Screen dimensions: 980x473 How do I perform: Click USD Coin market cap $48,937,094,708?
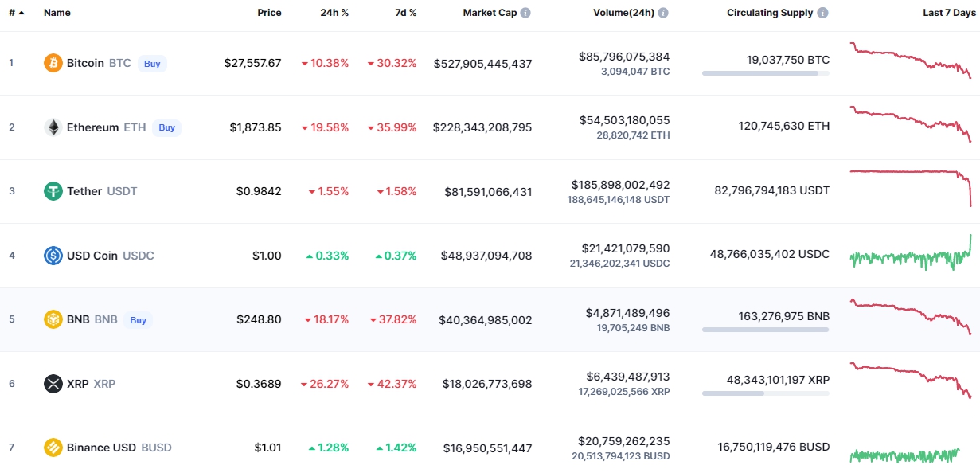486,256
